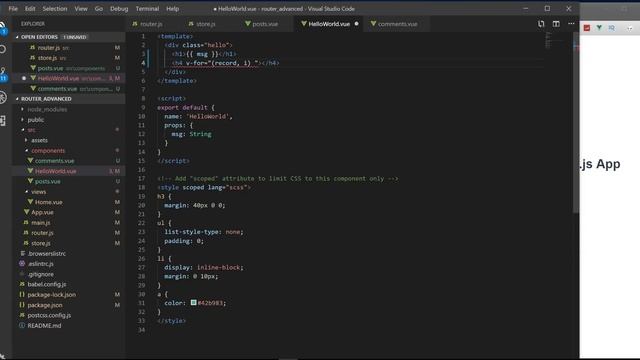Open the editor More Actions ellipsis
Image resolution: width=640 pixels, height=360 pixels.
point(571,24)
